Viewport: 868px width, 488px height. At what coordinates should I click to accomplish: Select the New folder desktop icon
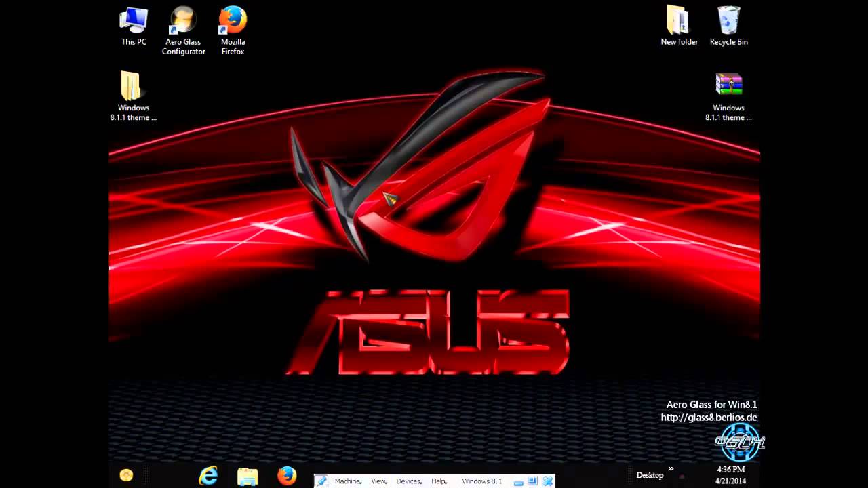679,26
